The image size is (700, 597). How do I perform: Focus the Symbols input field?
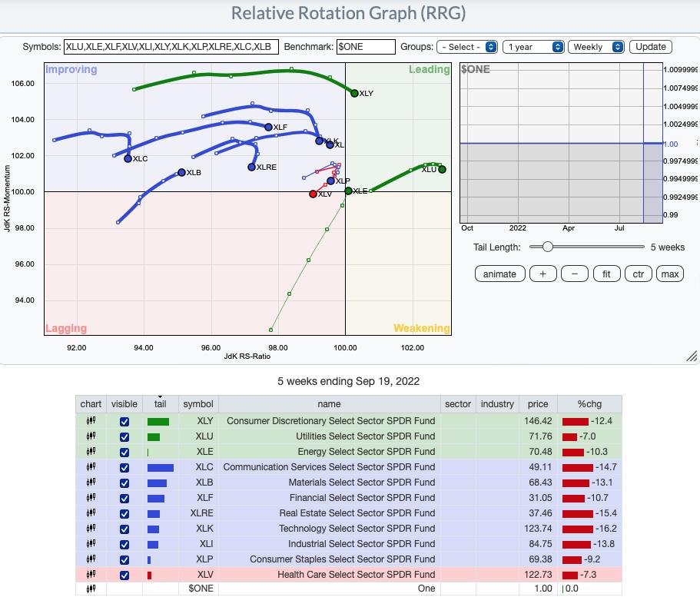(171, 47)
